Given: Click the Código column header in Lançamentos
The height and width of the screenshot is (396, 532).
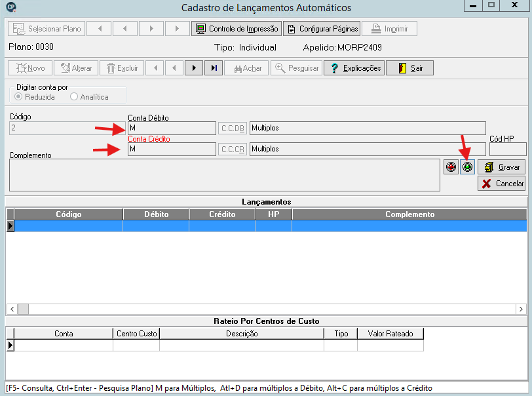Looking at the screenshot, I should 69,214.
